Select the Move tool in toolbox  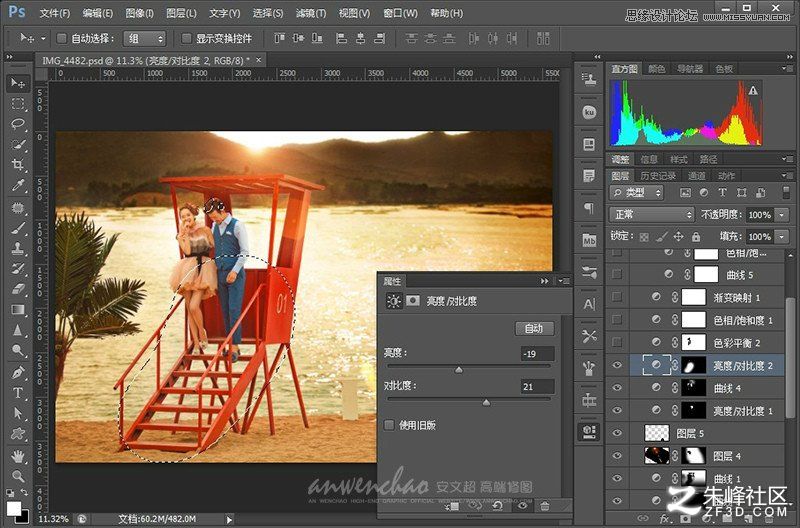18,83
